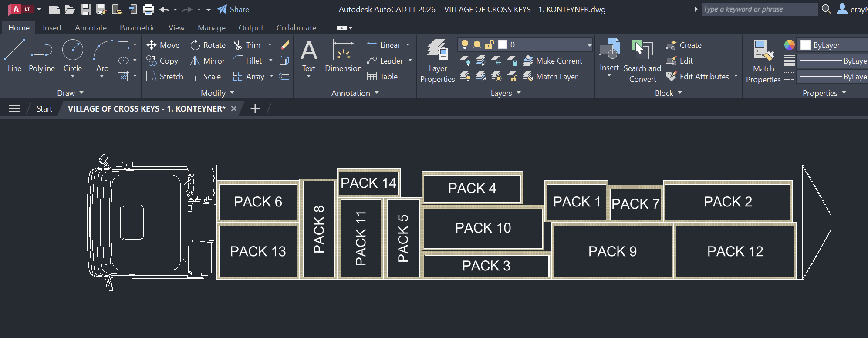This screenshot has width=868, height=338.
Task: Open the Start drawing tab
Action: (x=44, y=109)
